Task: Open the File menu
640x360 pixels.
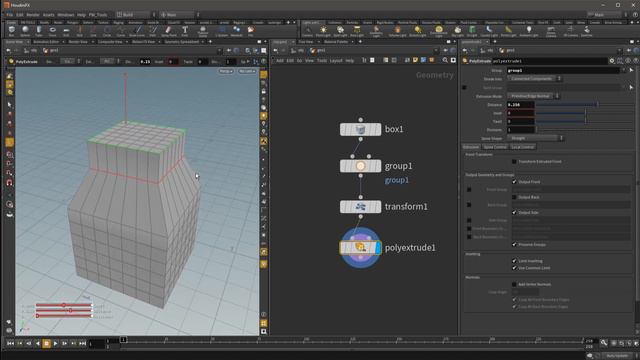Action: point(9,15)
